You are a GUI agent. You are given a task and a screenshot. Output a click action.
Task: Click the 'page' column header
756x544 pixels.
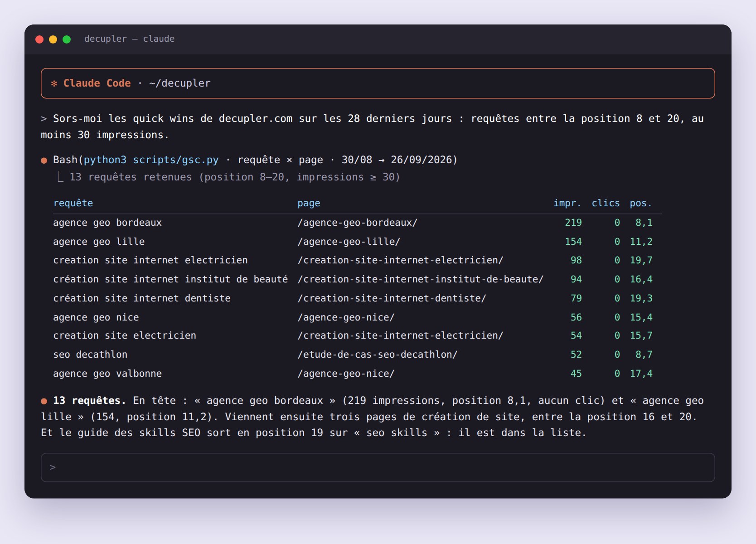pos(309,204)
